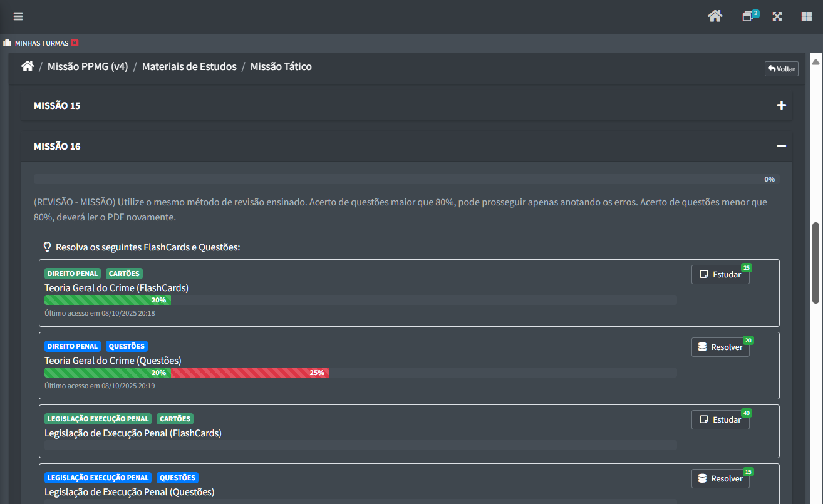823x504 pixels.
Task: Resolve Teoria Geral do Crime questions
Action: point(720,347)
